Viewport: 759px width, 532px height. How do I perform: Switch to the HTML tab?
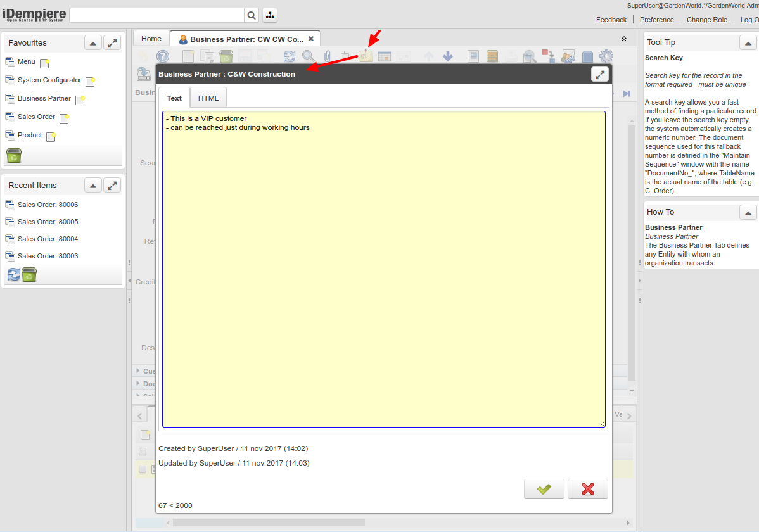click(x=208, y=98)
